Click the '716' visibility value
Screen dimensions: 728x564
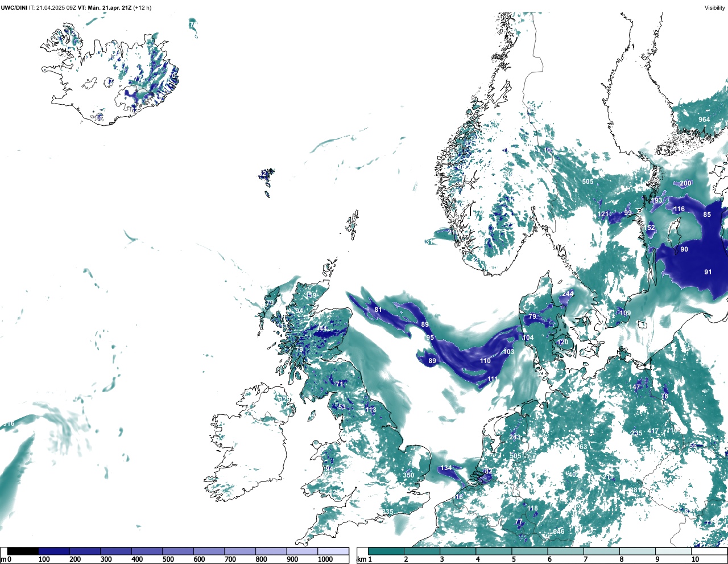point(671,431)
